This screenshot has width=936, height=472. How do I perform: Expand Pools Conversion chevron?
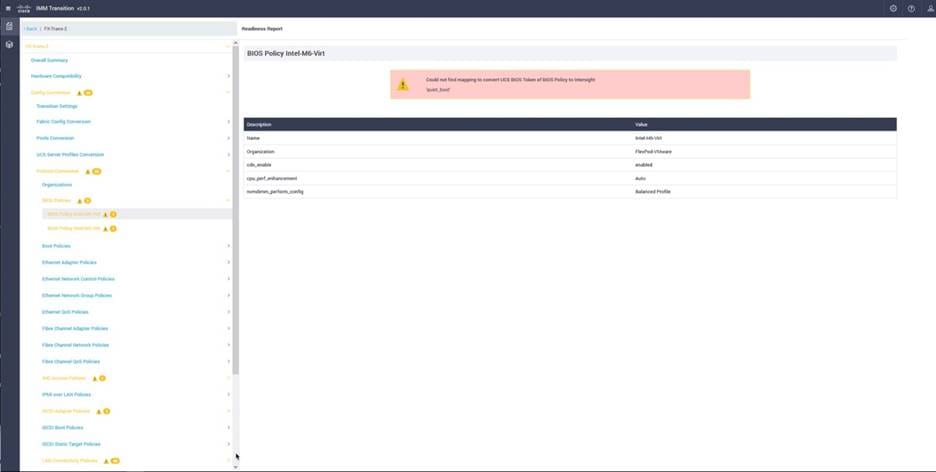coord(229,138)
